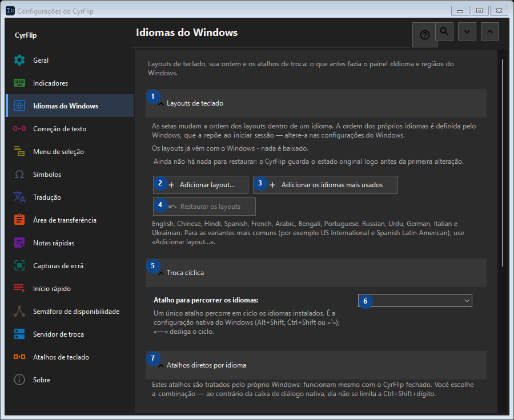Click the Indicadores keyboard icon
514x420 pixels.
coord(19,83)
